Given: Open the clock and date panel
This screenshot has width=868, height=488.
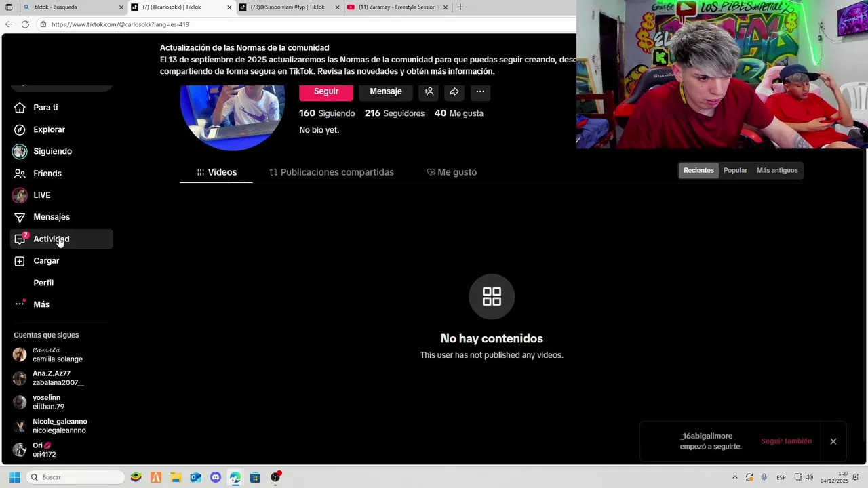Looking at the screenshot, I should (x=835, y=477).
